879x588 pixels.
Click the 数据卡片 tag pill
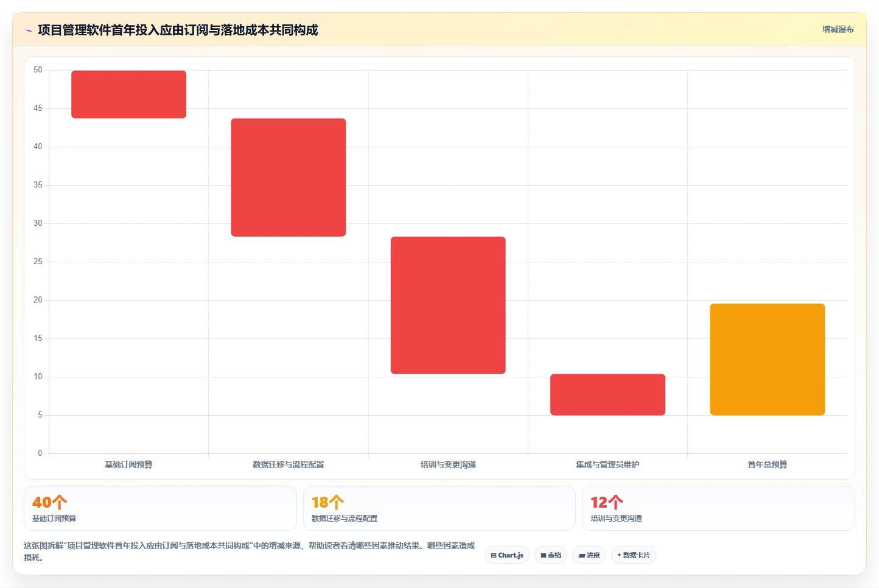click(x=633, y=555)
